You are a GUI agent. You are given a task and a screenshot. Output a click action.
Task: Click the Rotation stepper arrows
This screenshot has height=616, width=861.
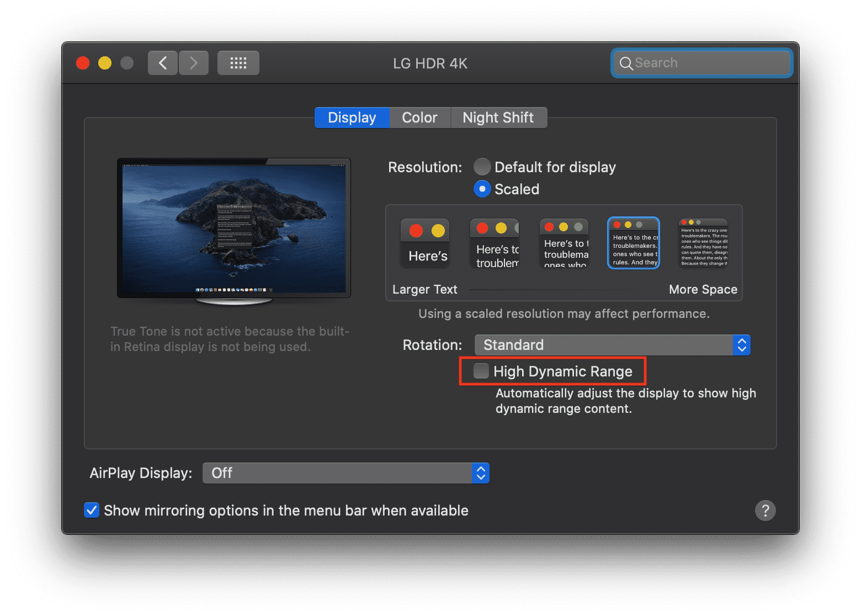pos(742,345)
